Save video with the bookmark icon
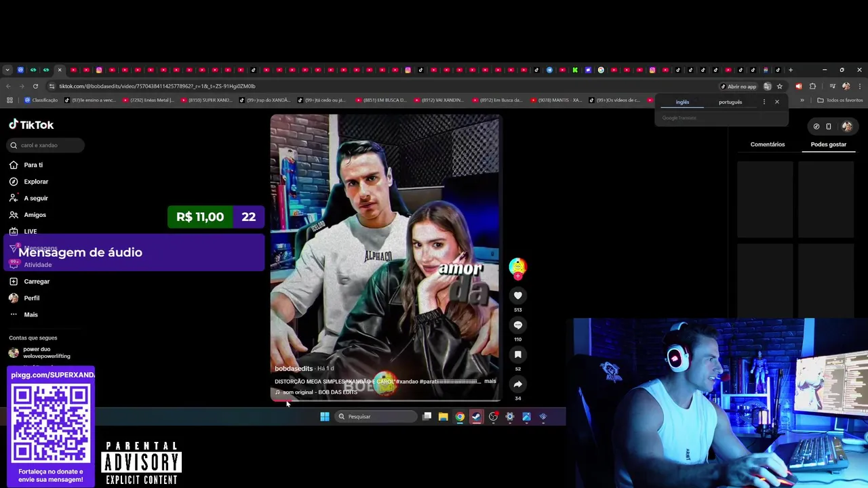 coord(517,354)
